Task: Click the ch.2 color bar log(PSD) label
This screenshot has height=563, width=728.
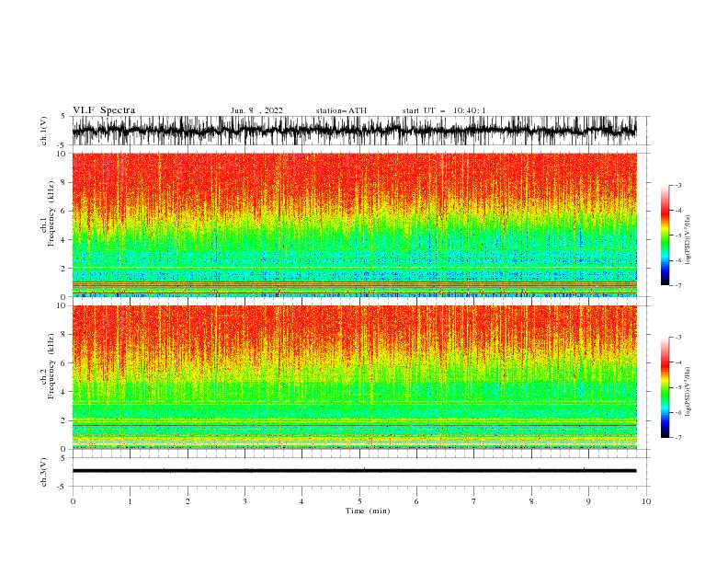Action: click(688, 391)
